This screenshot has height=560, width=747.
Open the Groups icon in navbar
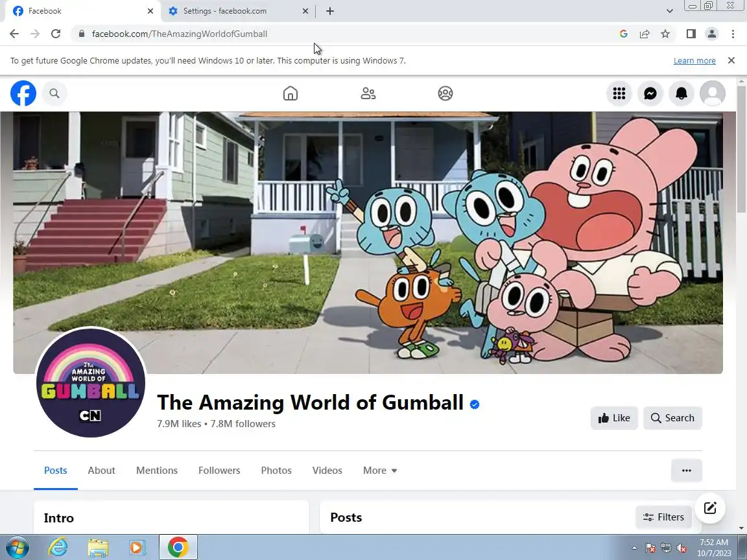445,93
